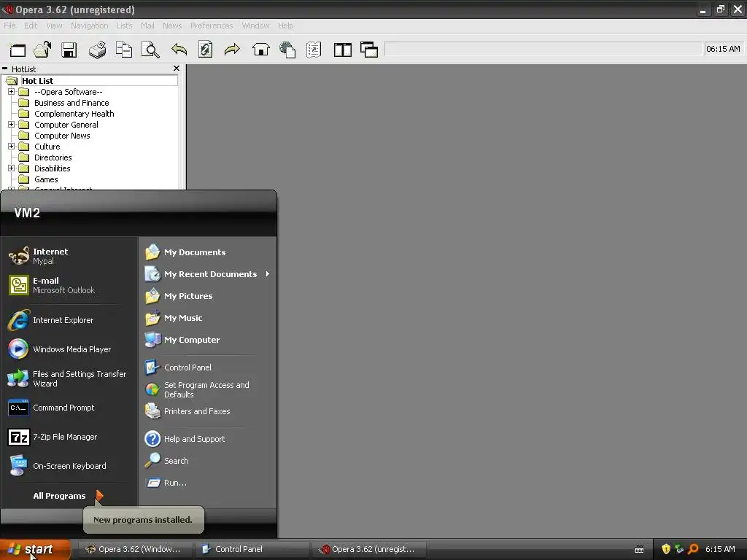Select the Games folder

coord(46,179)
